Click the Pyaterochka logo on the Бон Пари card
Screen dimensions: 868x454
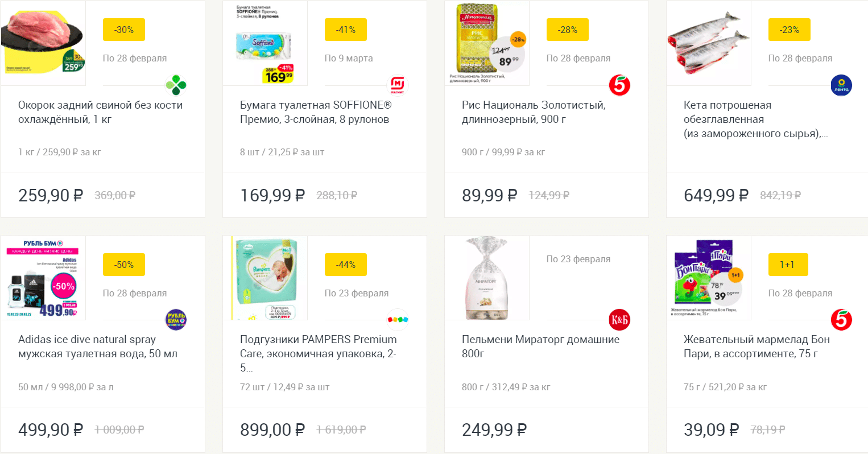[841, 320]
